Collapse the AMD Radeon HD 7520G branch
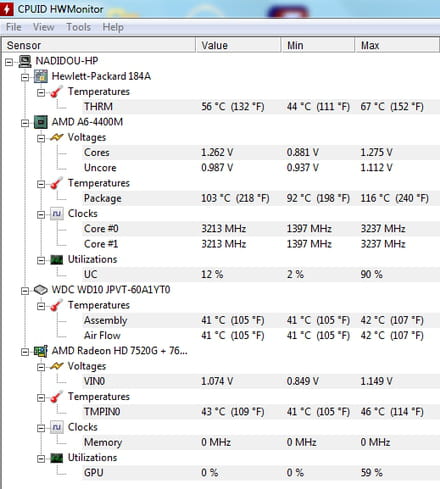440x489 pixels. [25, 352]
